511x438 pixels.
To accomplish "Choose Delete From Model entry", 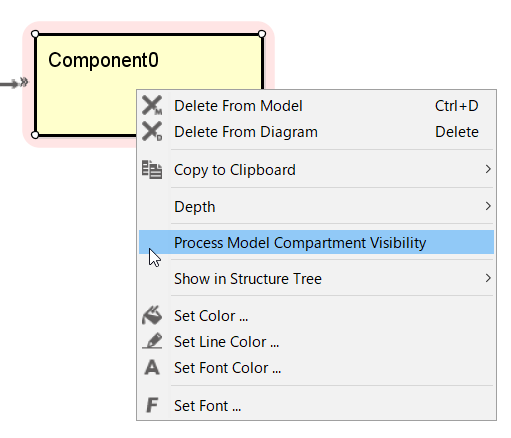I will tap(316, 106).
